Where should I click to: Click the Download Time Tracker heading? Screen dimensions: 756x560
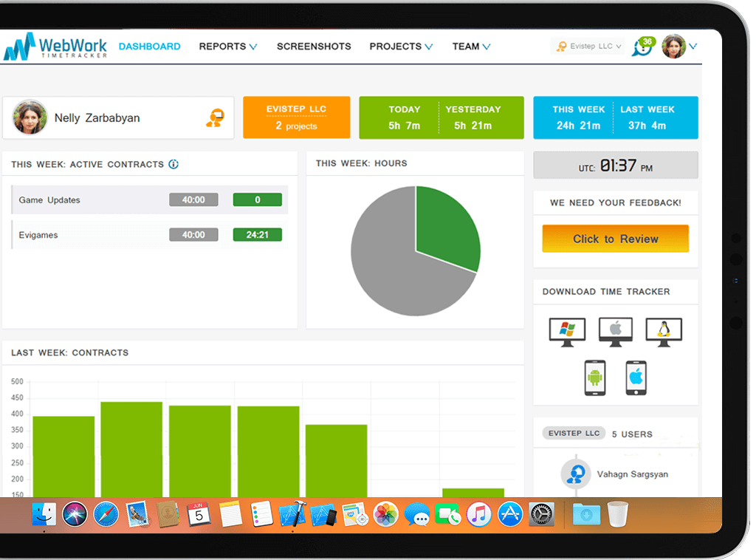coord(606,291)
